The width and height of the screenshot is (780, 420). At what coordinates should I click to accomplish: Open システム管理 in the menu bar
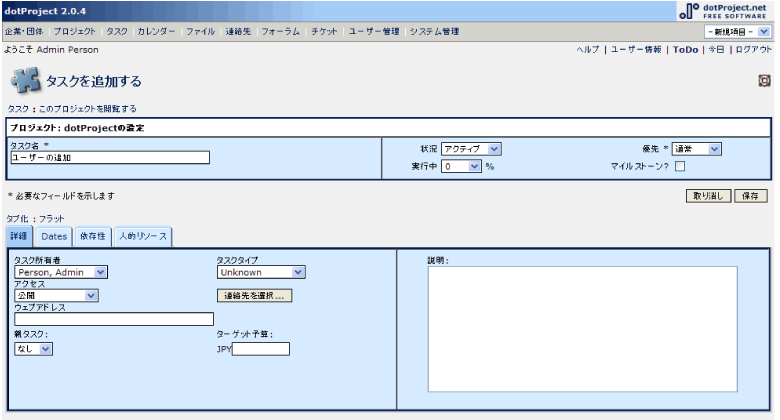tap(434, 31)
